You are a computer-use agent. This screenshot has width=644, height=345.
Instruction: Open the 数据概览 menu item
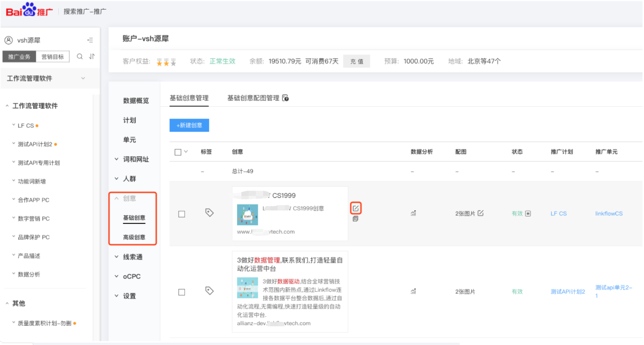(x=136, y=100)
